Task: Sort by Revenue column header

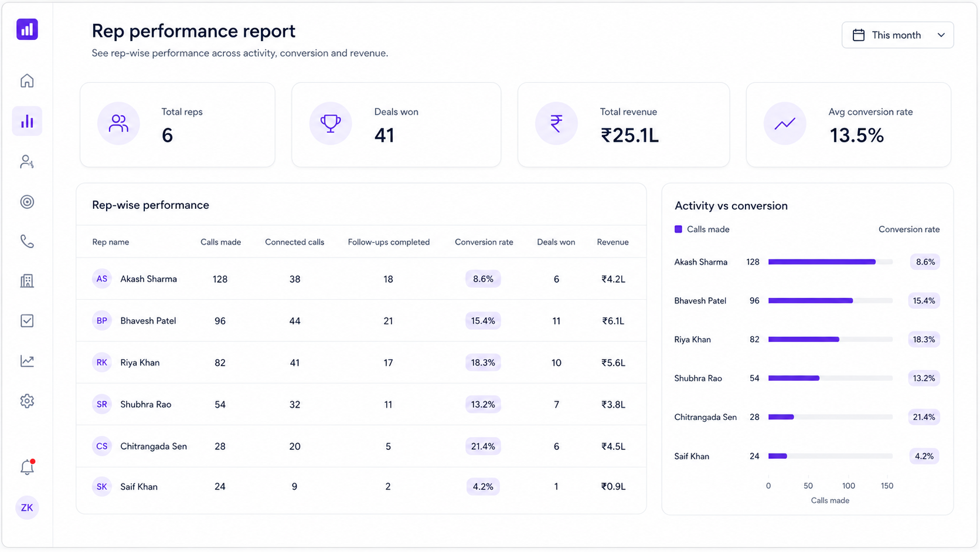Action: 612,242
